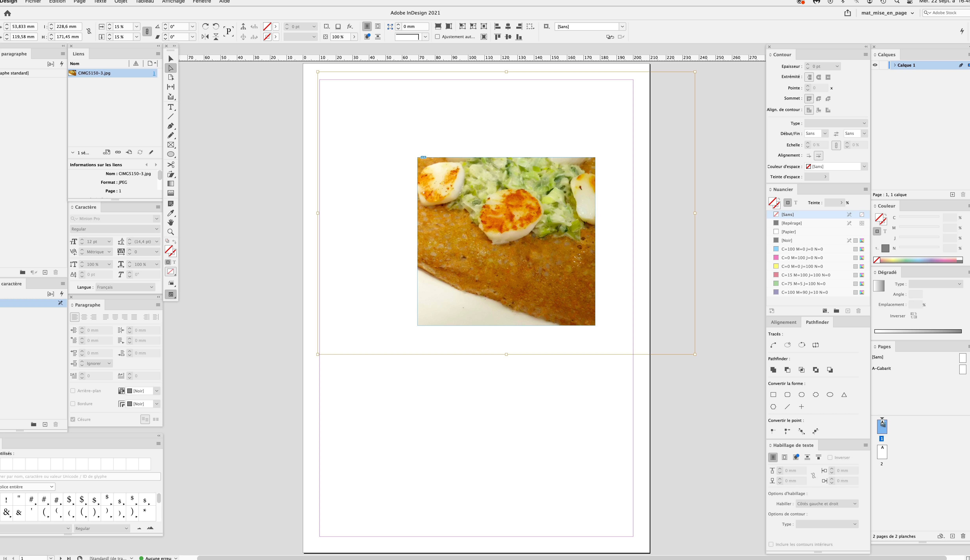The height and width of the screenshot is (560, 970).
Task: Select the C=100 M=0 J=0 N=0 swatch
Action: click(x=802, y=249)
